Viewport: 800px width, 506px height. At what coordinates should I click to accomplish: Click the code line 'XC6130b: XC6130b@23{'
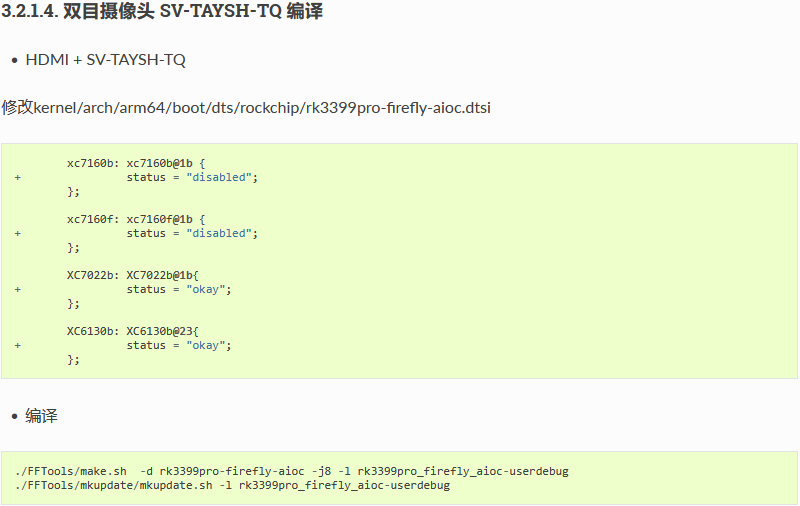point(133,332)
